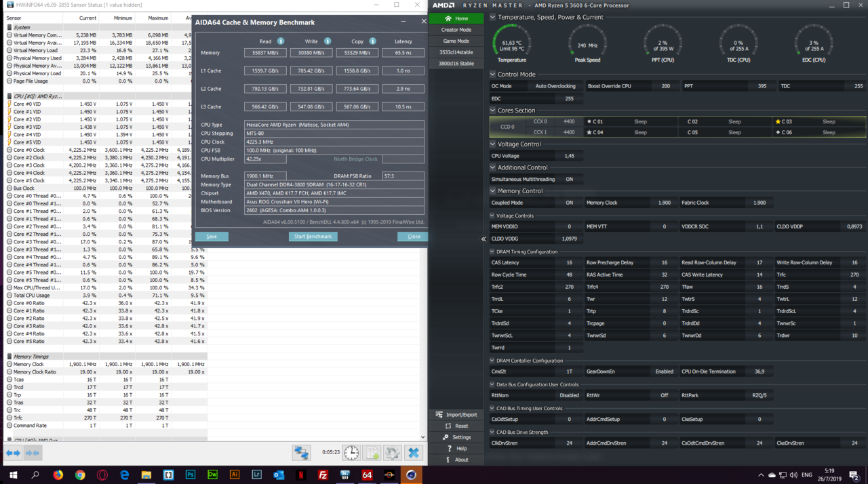Screen dimensions: 868x484
Task: Open Help in Ryzen Master sidebar
Action: click(x=456, y=449)
